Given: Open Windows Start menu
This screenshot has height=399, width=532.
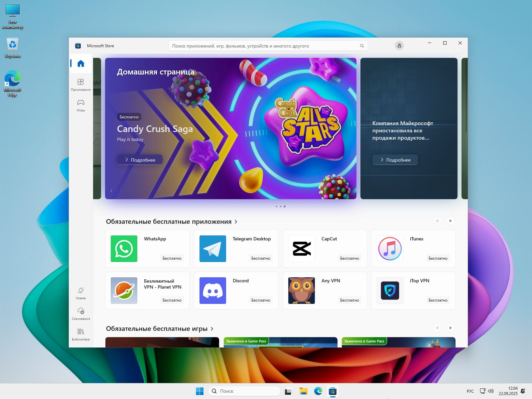Looking at the screenshot, I should (x=199, y=391).
